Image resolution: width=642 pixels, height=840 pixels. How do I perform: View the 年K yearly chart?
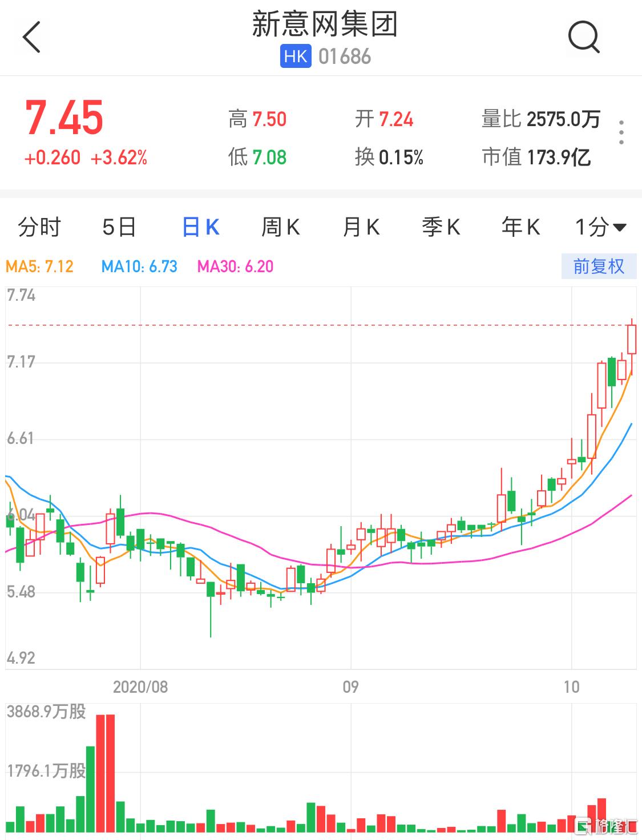pos(520,227)
